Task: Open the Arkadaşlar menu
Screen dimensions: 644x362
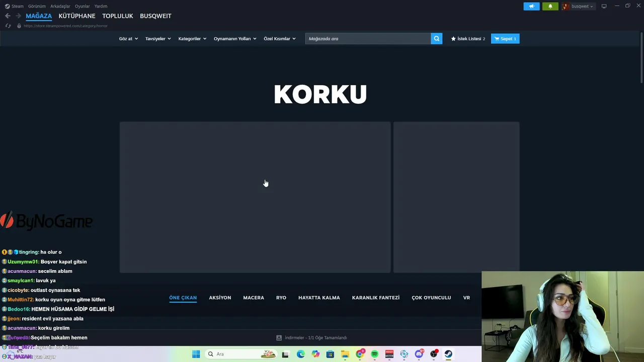Action: tap(60, 6)
